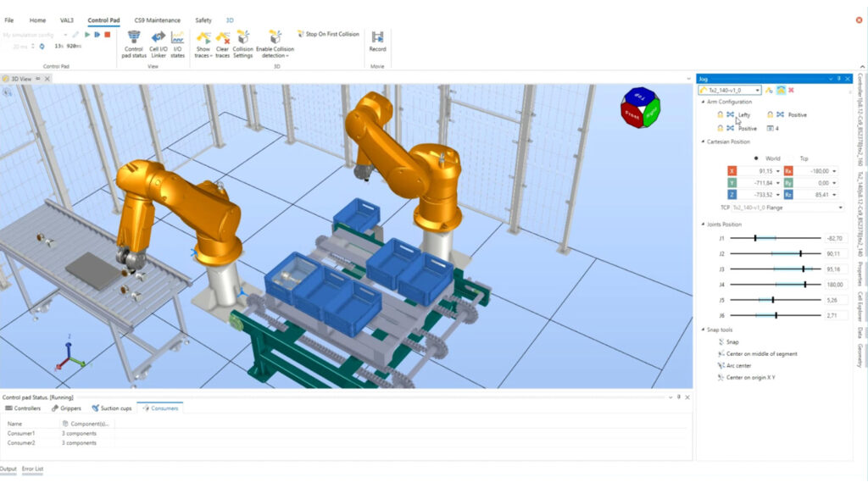
Task: Open Collision Settings
Action: click(243, 42)
